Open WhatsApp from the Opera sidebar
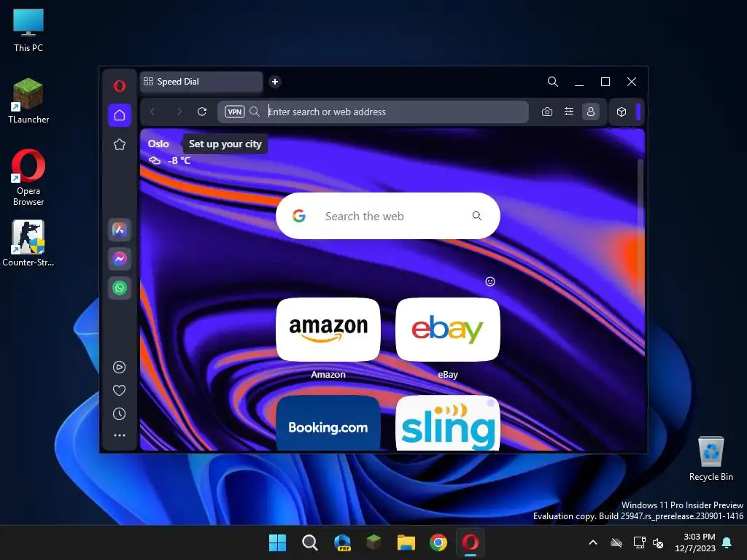This screenshot has height=560, width=747. pos(120,287)
